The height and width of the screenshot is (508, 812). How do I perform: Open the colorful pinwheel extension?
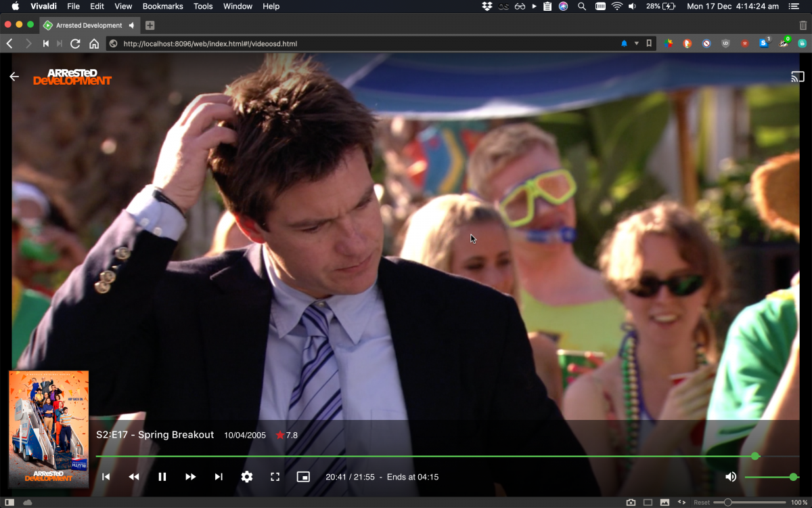coord(668,43)
